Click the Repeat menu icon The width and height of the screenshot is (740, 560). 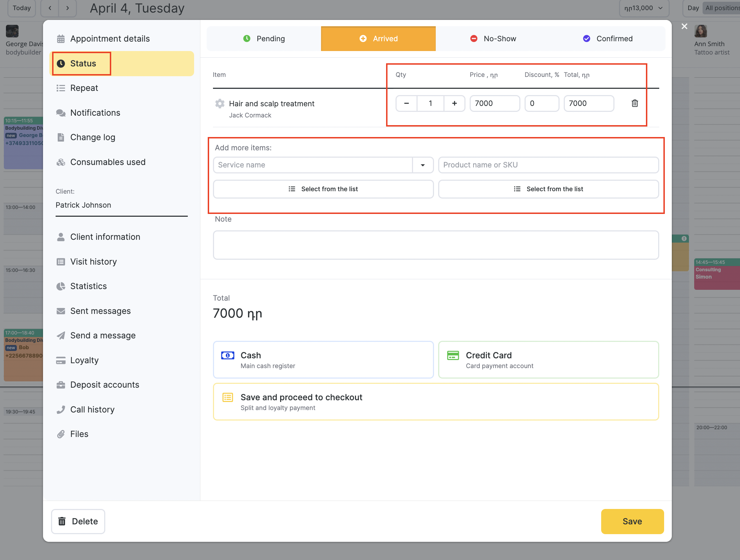tap(61, 88)
